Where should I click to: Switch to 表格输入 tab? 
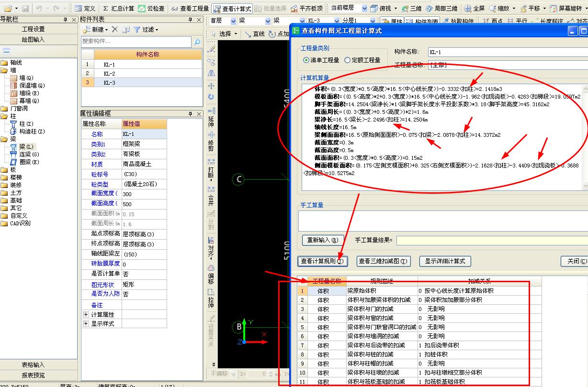[33, 365]
